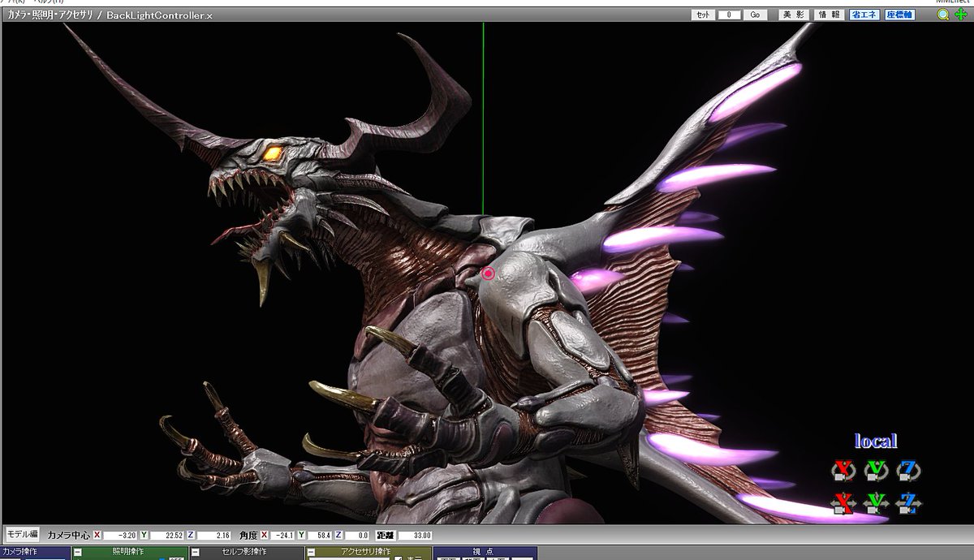Screen dimensions: 974x560
Task: Click the magnifier zoom view icon
Action: (x=943, y=15)
